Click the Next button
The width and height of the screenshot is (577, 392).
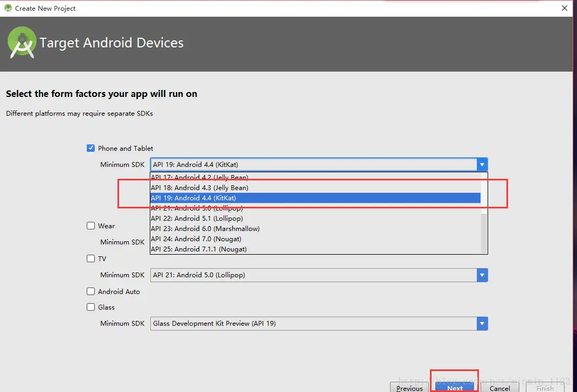point(454,387)
